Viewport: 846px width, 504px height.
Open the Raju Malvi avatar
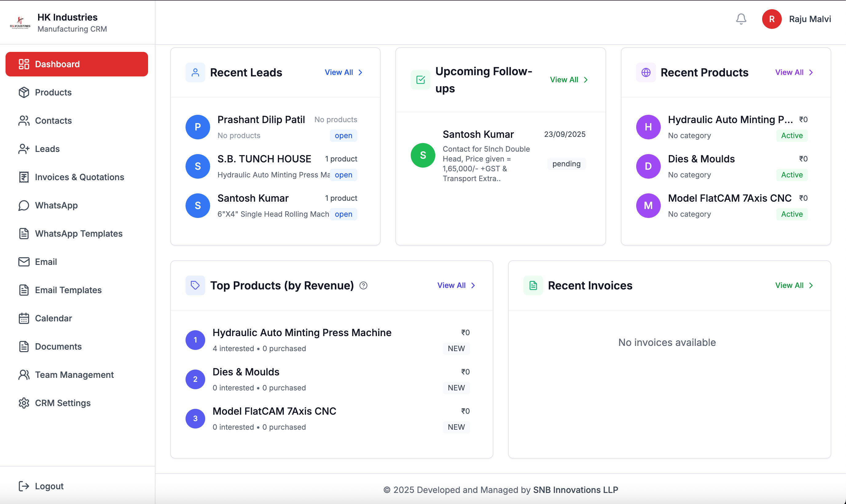click(772, 19)
